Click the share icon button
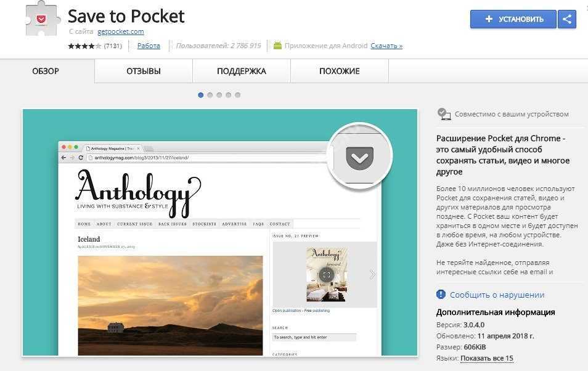This screenshot has height=371, width=588. click(x=566, y=19)
